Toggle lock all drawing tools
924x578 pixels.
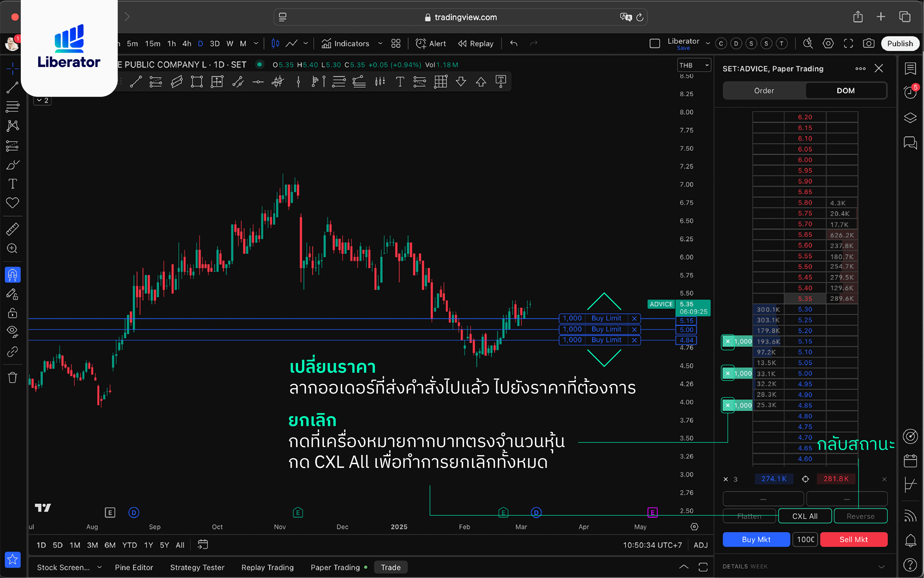click(12, 313)
